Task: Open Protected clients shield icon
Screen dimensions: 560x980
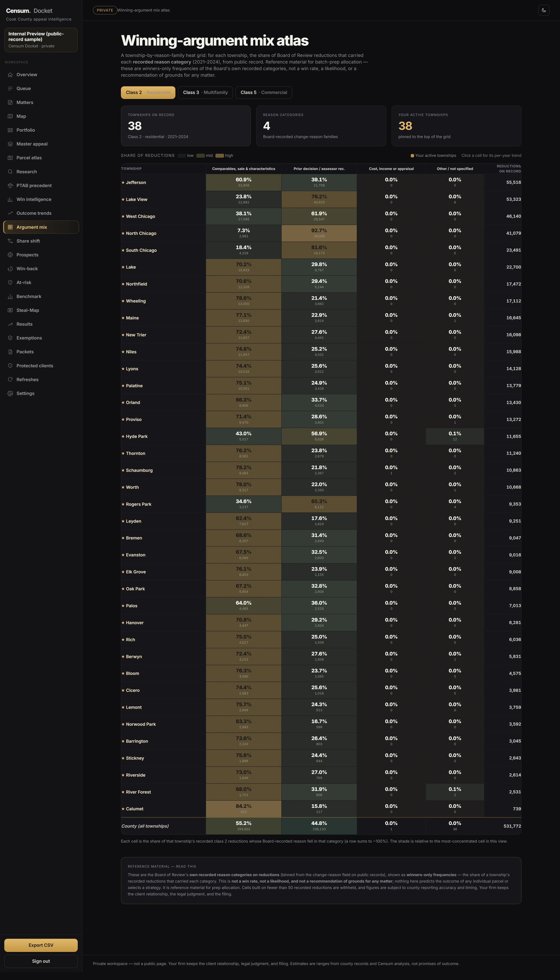Action: coord(10,366)
